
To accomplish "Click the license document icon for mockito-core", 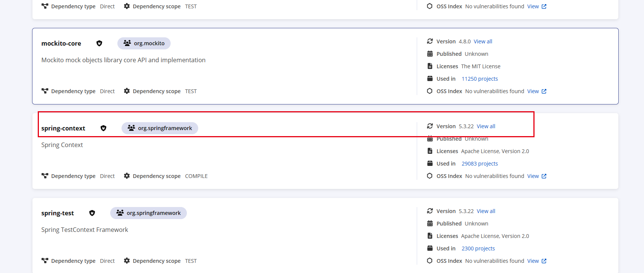I will [430, 66].
